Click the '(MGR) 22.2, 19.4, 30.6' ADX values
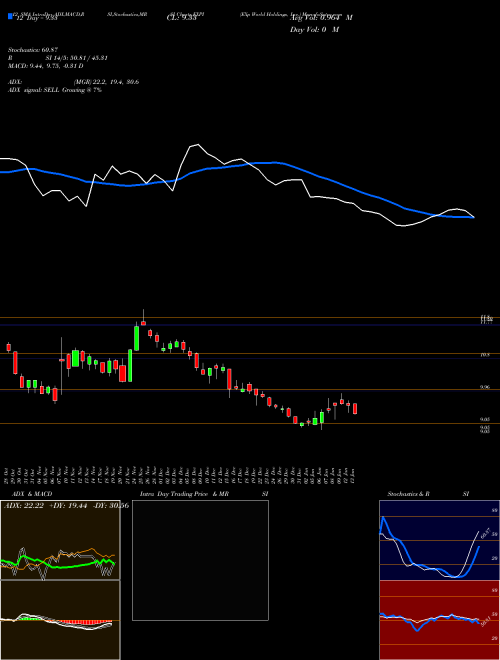The image size is (500, 660). 106,82
